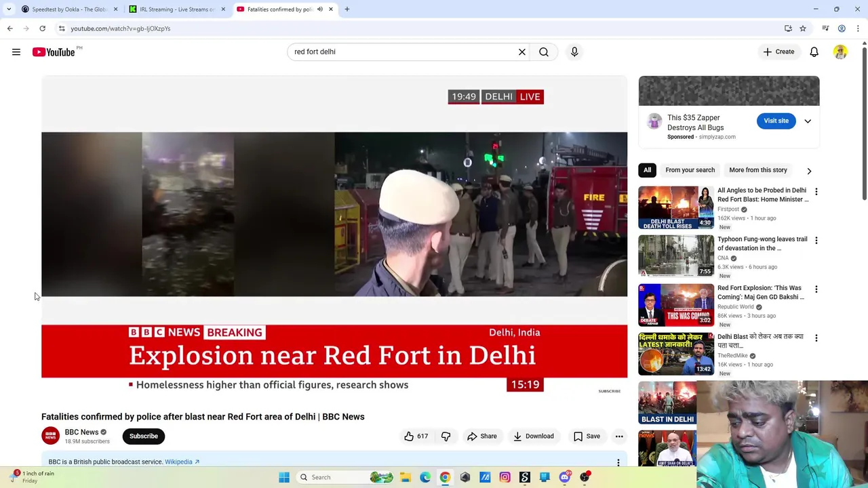Mute the tab via speaker icon
The width and height of the screenshot is (868, 488).
(x=319, y=9)
